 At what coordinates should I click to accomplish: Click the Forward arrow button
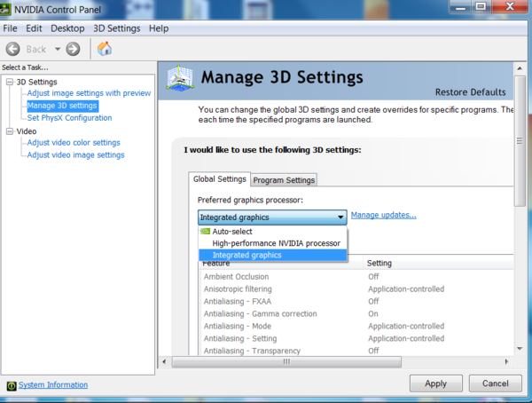pos(73,49)
